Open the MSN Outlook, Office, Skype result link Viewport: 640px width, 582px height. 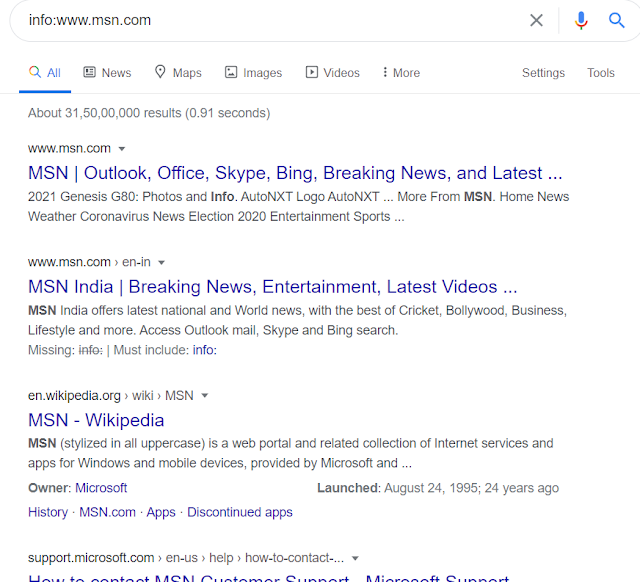pyautogui.click(x=295, y=173)
